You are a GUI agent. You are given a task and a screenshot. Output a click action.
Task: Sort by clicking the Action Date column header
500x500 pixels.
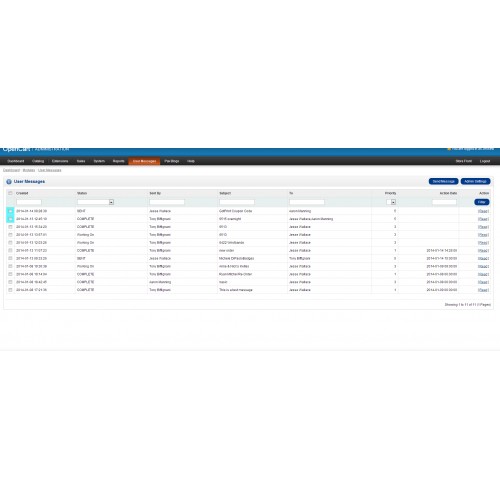point(448,193)
